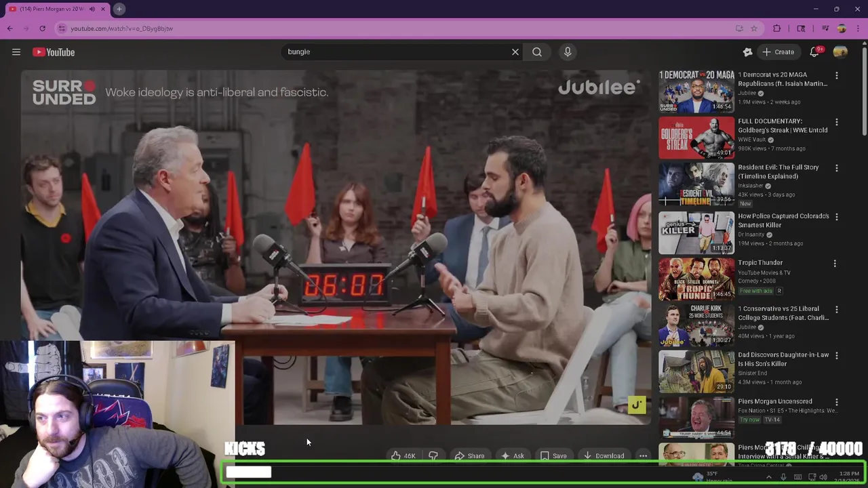Clear the search box with the X

click(515, 52)
